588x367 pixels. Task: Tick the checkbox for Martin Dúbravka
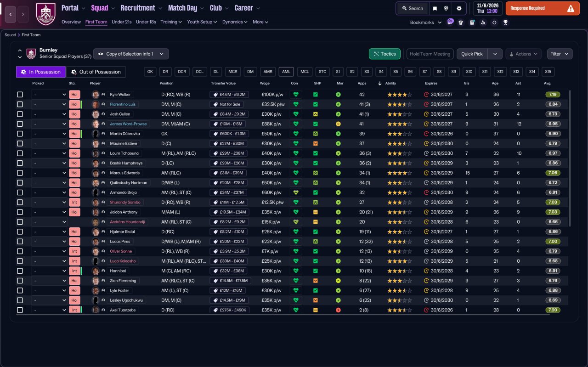tap(20, 134)
